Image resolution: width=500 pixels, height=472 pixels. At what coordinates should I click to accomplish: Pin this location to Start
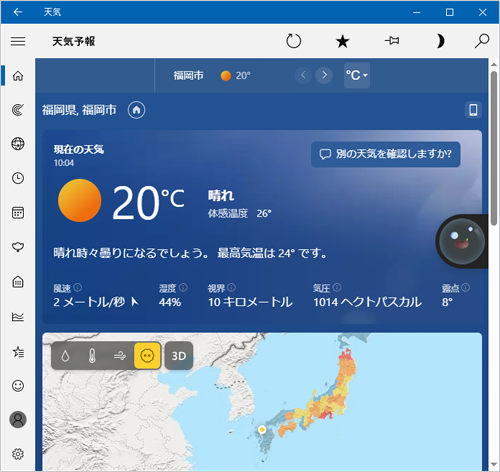pos(392,41)
